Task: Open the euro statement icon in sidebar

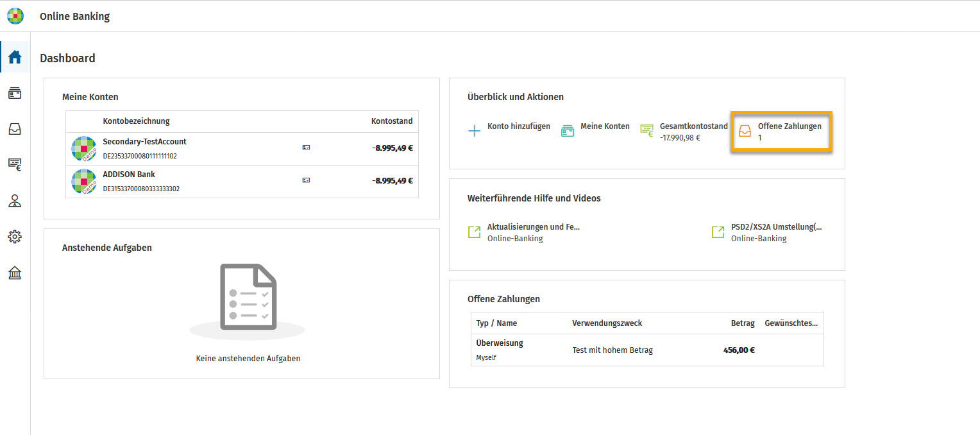Action: (15, 166)
